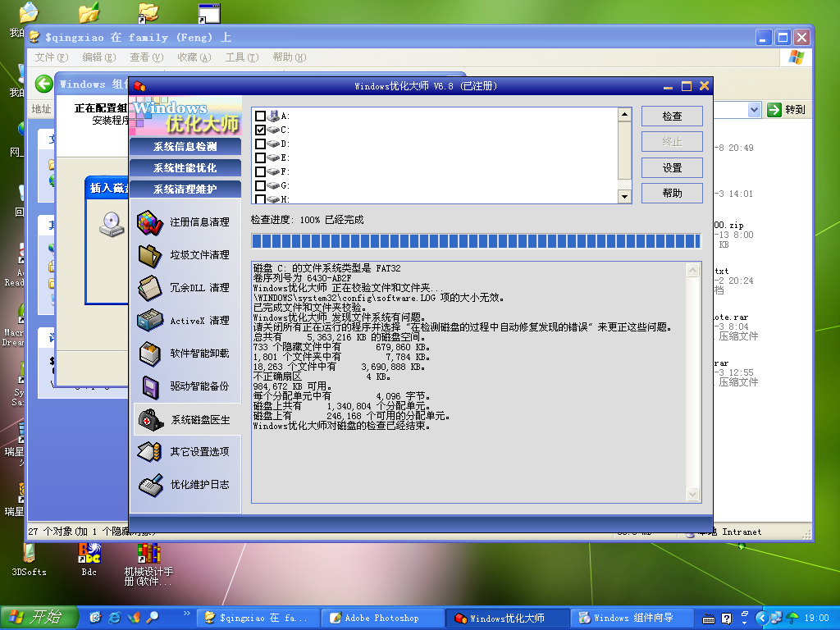Open the 帮助(H) menu in explorer
Screen dimensions: 840x630
(290, 57)
